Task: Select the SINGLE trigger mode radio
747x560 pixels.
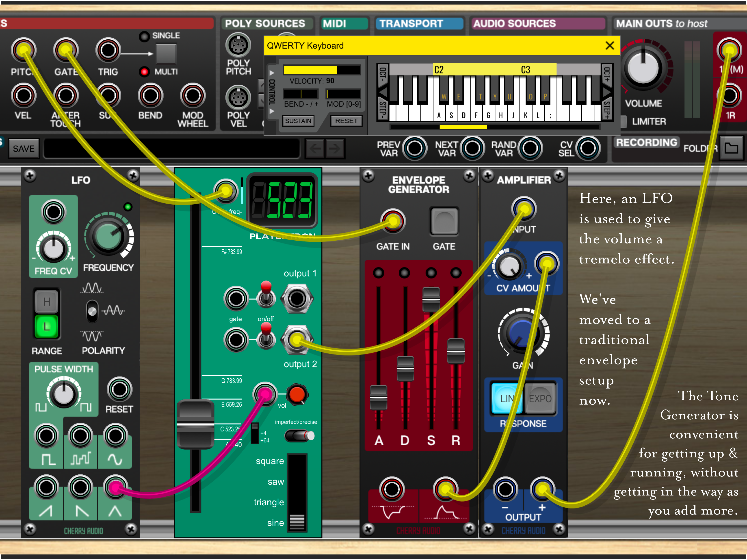Action: click(x=145, y=36)
